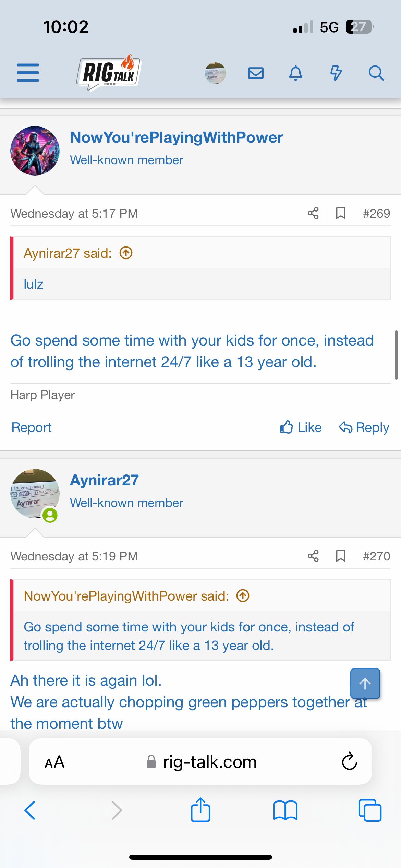The height and width of the screenshot is (868, 401).
Task: Bookmark post #270
Action: tap(341, 556)
